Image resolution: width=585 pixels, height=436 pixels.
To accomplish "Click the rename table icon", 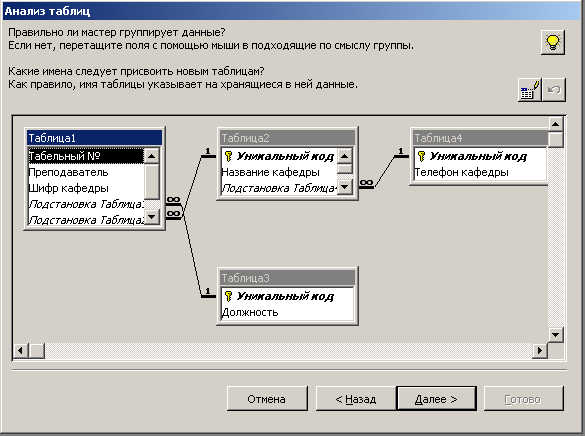I will click(529, 90).
